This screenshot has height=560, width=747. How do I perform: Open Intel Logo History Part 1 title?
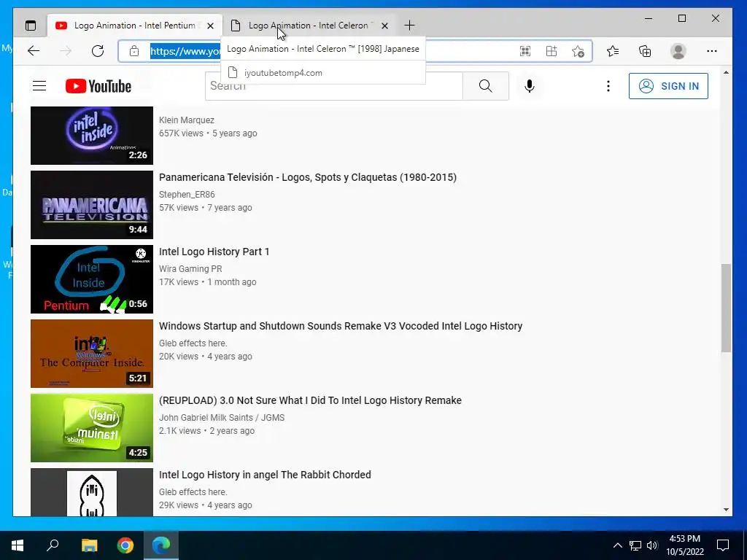(x=214, y=252)
